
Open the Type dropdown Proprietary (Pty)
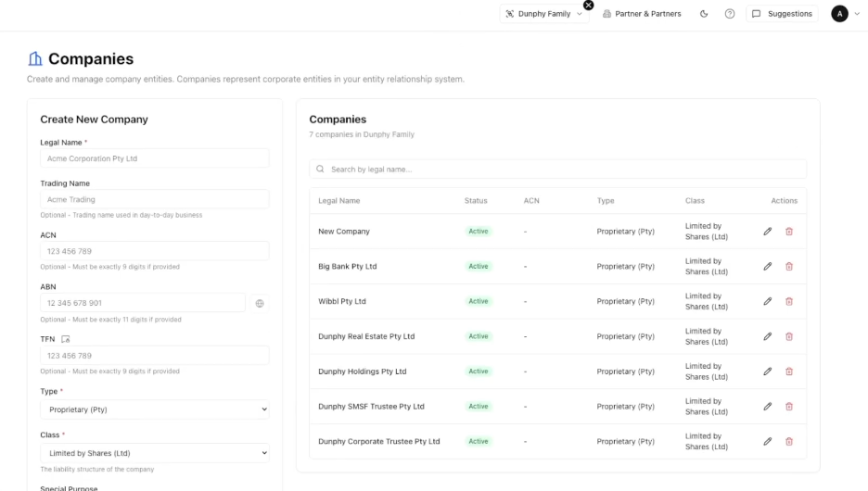click(155, 409)
